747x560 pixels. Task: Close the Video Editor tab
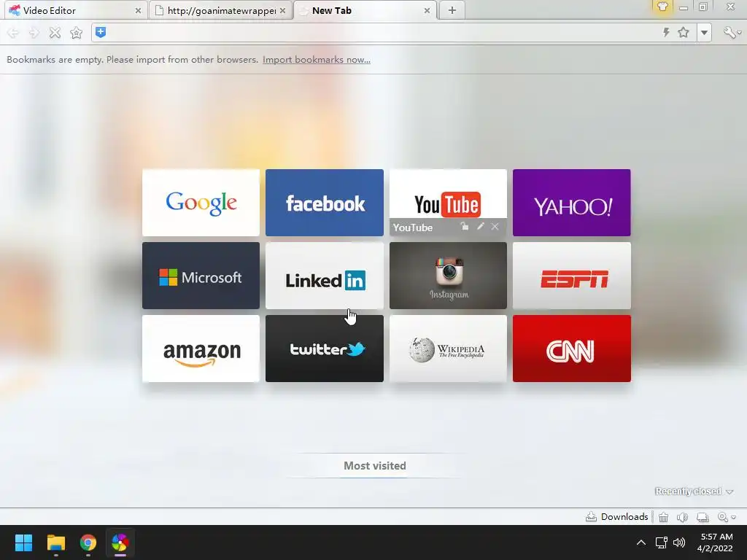click(138, 10)
